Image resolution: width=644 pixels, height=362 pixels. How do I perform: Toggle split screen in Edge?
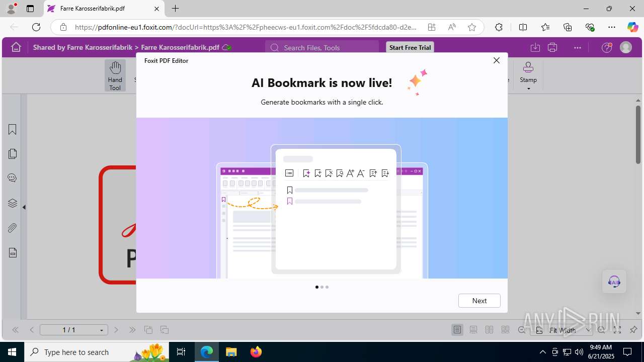tap(523, 27)
